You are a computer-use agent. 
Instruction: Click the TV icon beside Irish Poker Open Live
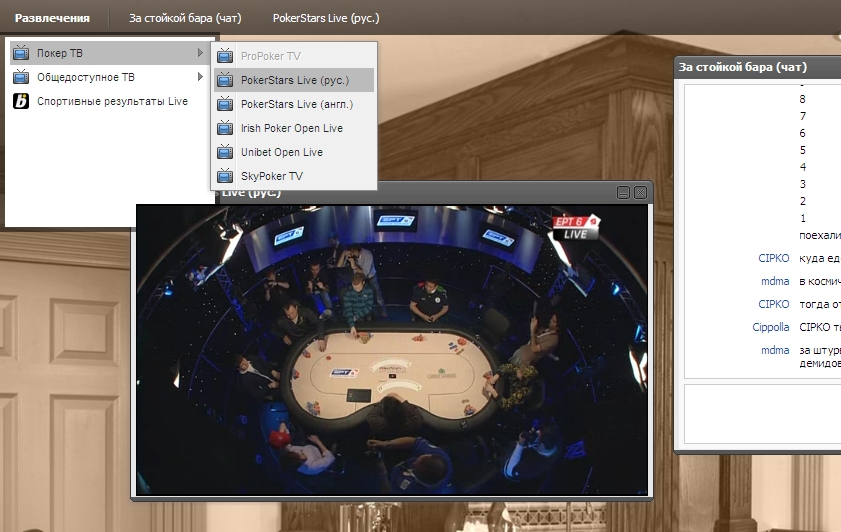point(225,128)
